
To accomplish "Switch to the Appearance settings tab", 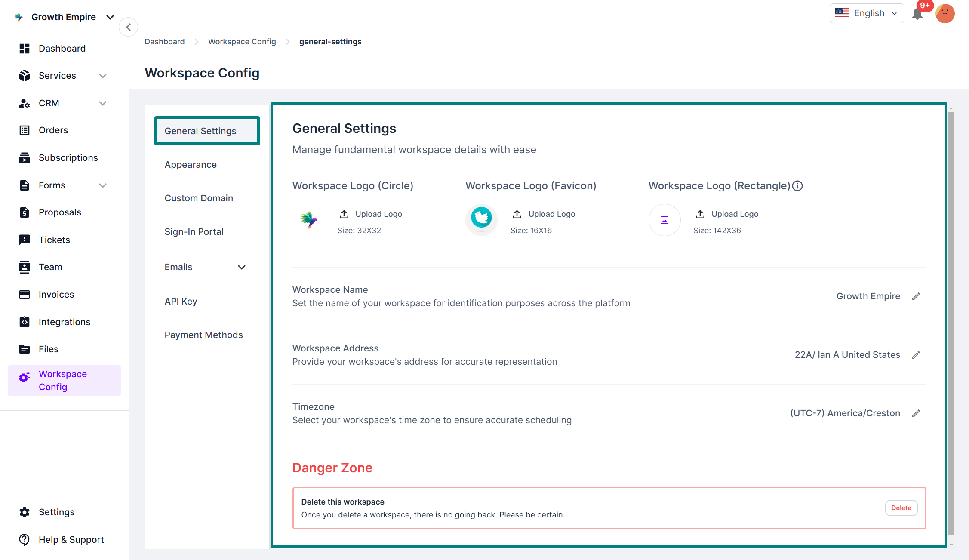I will tap(191, 165).
